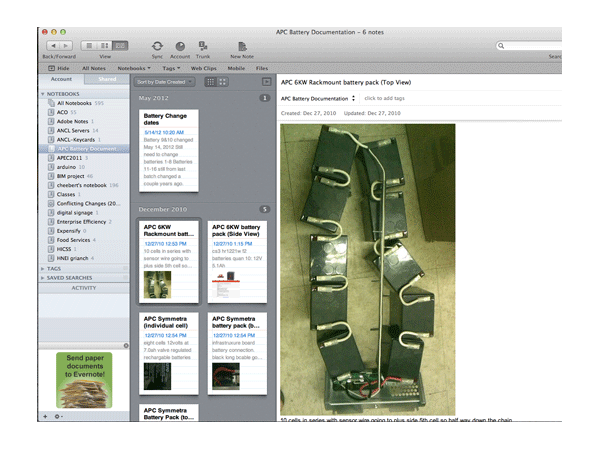The width and height of the screenshot is (600, 450).
Task: Open APC Symmetra Battery Pack (to... note card
Action: (x=169, y=413)
